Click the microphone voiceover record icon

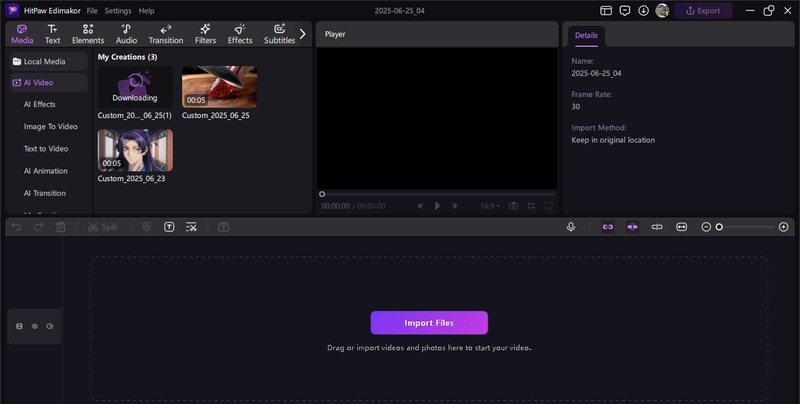click(571, 227)
